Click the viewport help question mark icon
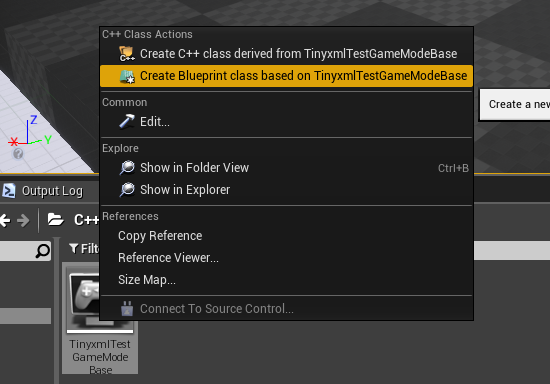This screenshot has width=550, height=384. [x=18, y=154]
